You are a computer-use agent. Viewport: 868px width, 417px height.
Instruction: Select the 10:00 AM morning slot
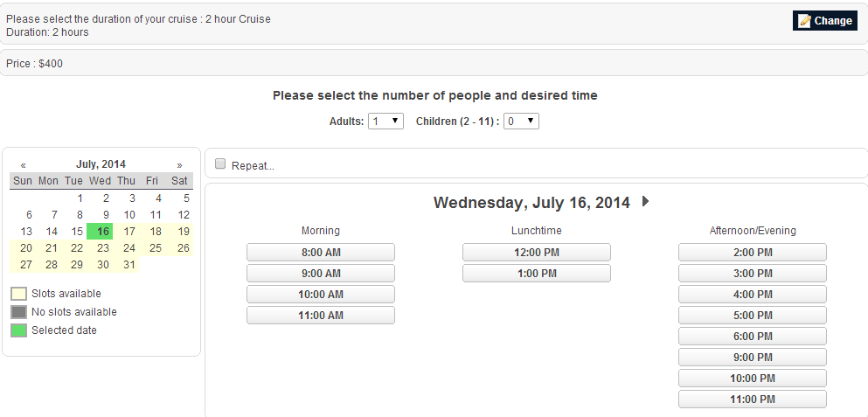(x=321, y=295)
